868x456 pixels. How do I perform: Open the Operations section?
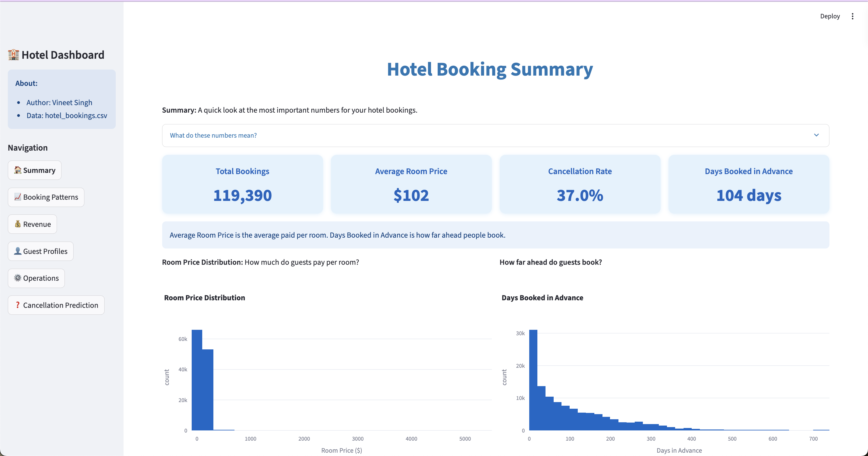[x=36, y=278]
